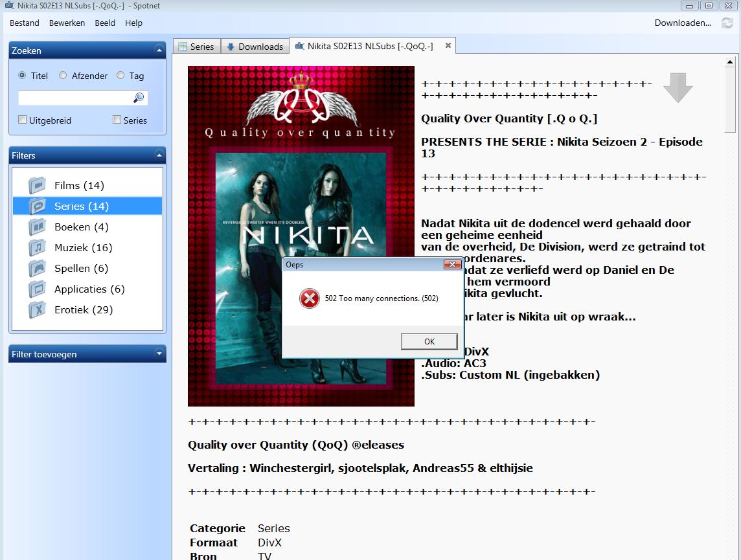
Task: Select the Films (14) filter
Action: (x=87, y=185)
